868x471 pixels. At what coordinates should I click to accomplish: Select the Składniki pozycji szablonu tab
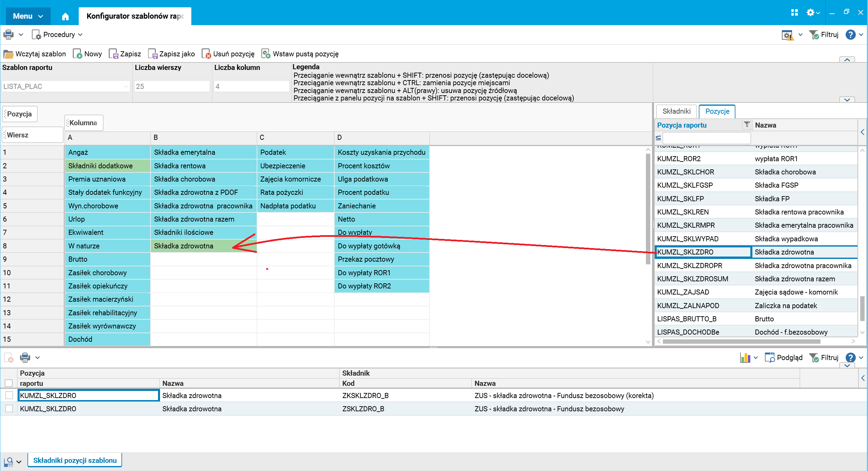click(x=75, y=460)
